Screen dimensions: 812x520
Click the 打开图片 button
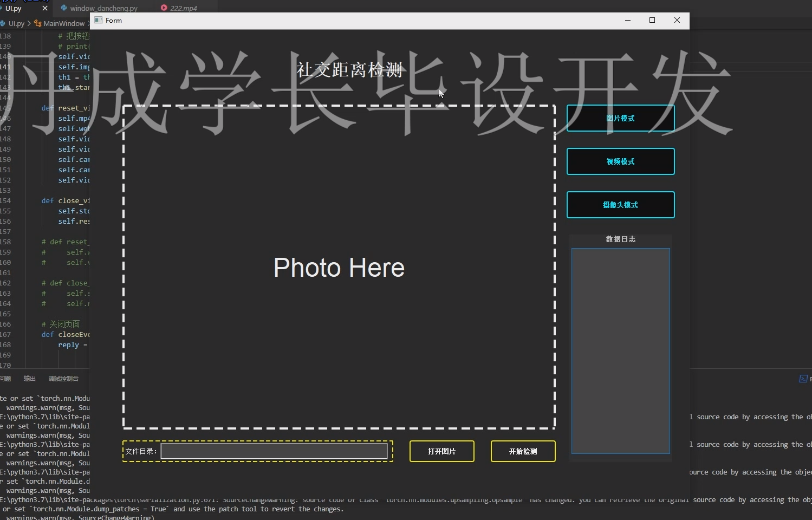pos(441,451)
